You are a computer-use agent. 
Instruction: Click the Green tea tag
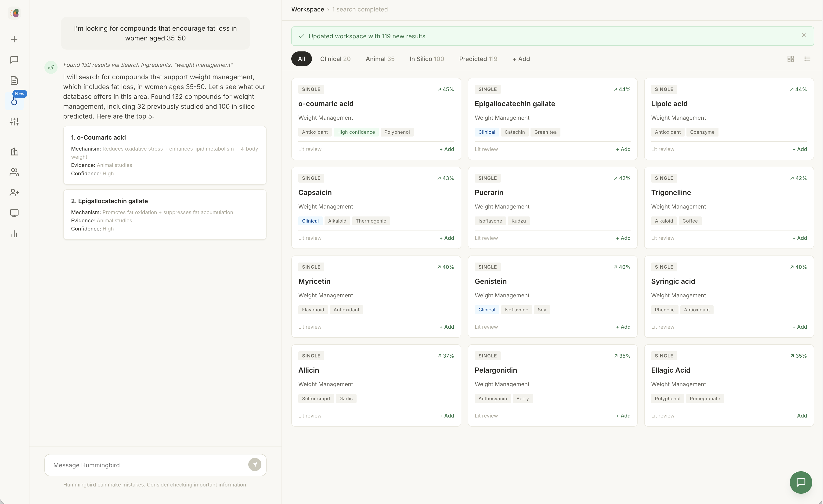point(545,132)
